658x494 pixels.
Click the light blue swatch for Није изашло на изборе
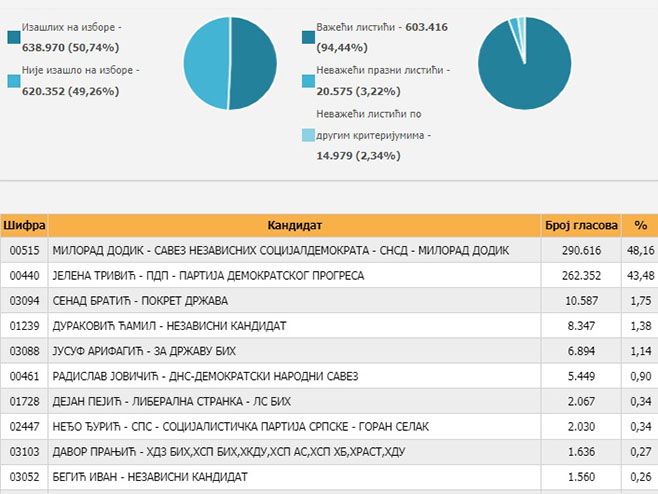[13, 80]
